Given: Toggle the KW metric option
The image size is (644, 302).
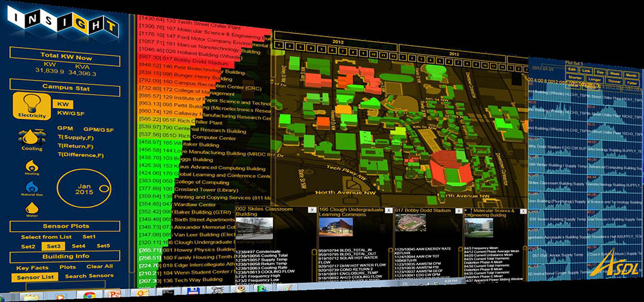Looking at the screenshot, I should [62, 104].
